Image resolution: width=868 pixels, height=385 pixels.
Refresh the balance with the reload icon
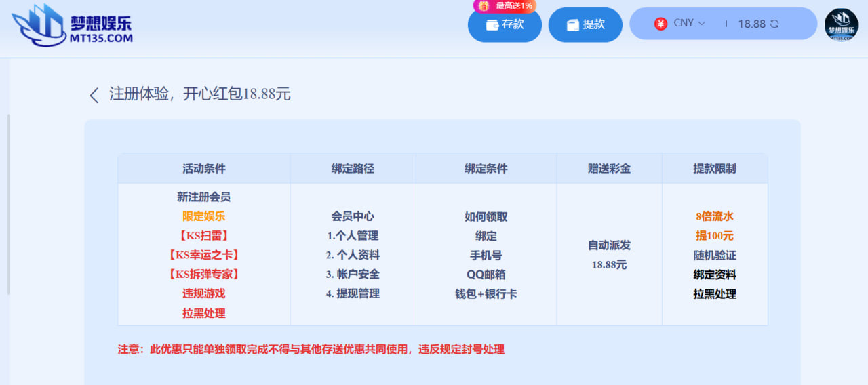pyautogui.click(x=774, y=24)
